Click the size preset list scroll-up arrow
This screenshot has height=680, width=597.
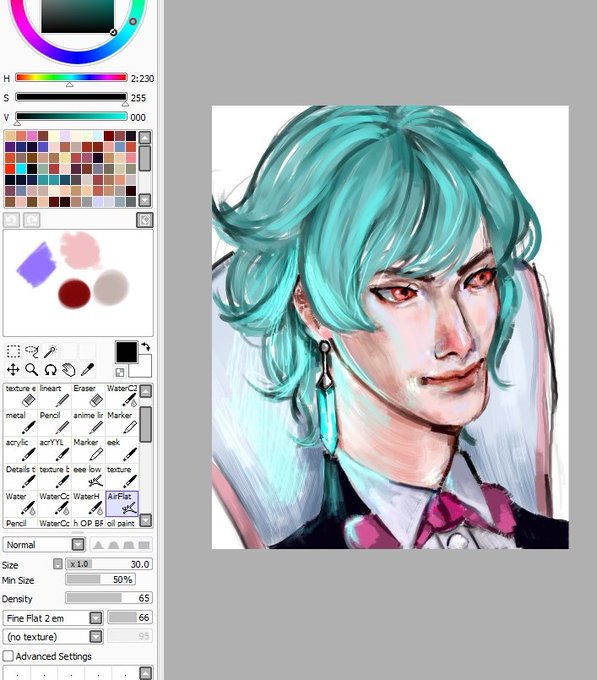coord(146,672)
